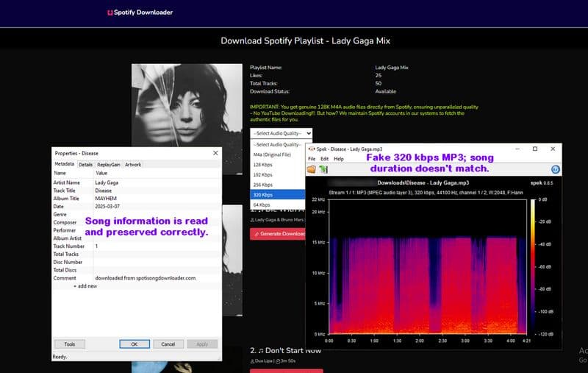The image size is (588, 373).
Task: Click the 'Downloads\Disease - Lady Gaga.mp3' file path
Action: click(423, 182)
